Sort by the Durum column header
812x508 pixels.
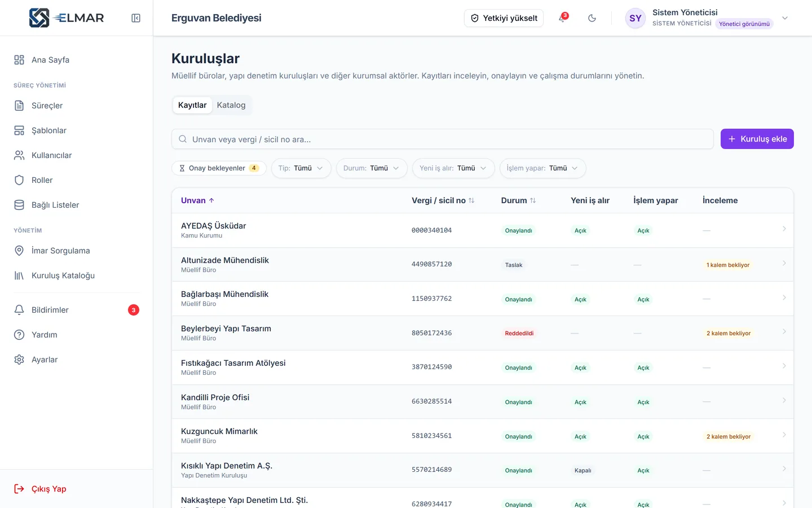click(518, 200)
